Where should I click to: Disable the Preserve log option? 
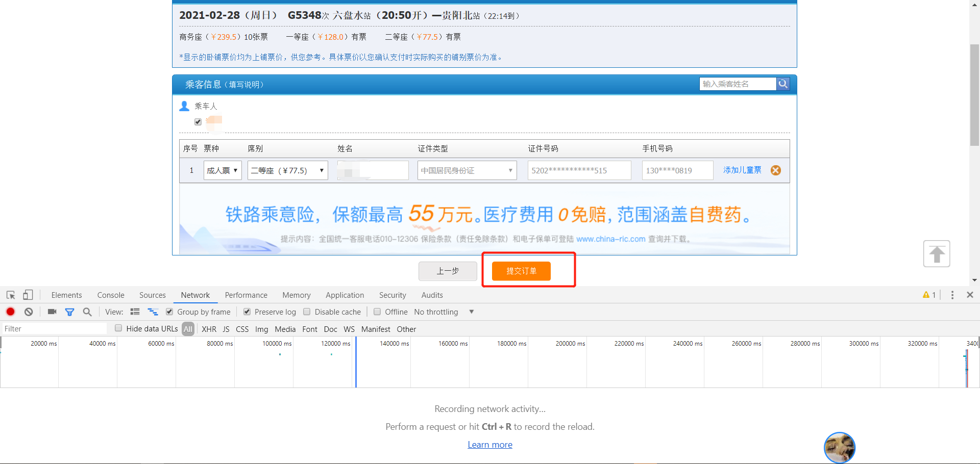point(247,312)
